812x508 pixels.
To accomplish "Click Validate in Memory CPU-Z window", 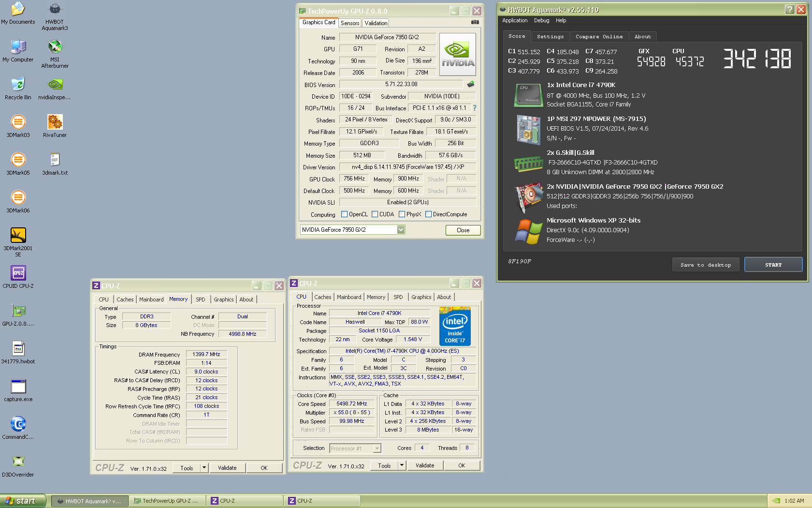I will (227, 468).
